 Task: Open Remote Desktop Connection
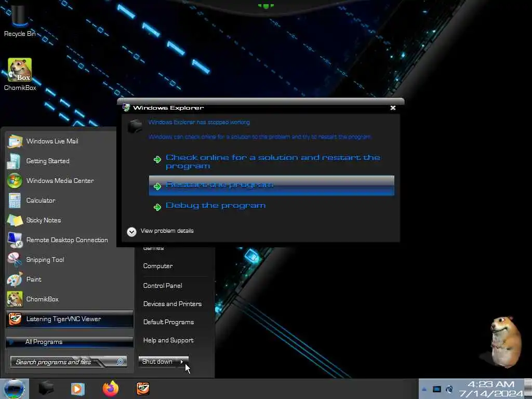click(x=70, y=240)
